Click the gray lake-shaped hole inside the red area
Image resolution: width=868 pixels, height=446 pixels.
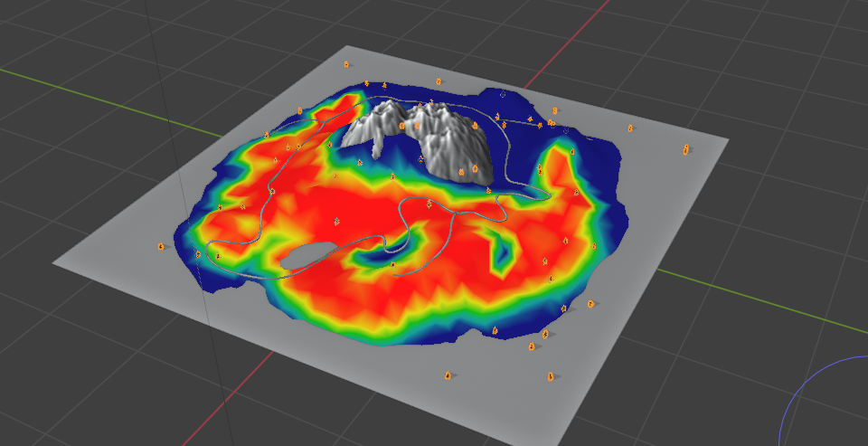[x=308, y=255]
